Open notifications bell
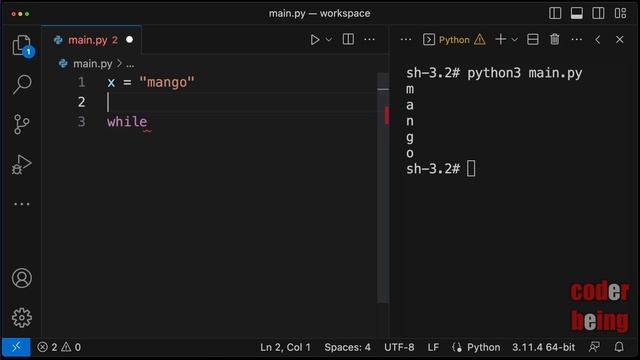The width and height of the screenshot is (640, 360). pos(619,347)
